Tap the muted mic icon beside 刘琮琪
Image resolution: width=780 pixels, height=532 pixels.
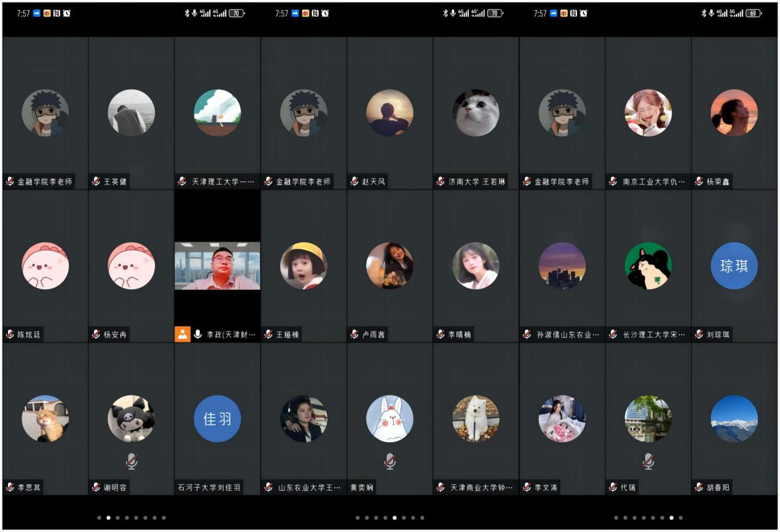click(x=699, y=335)
